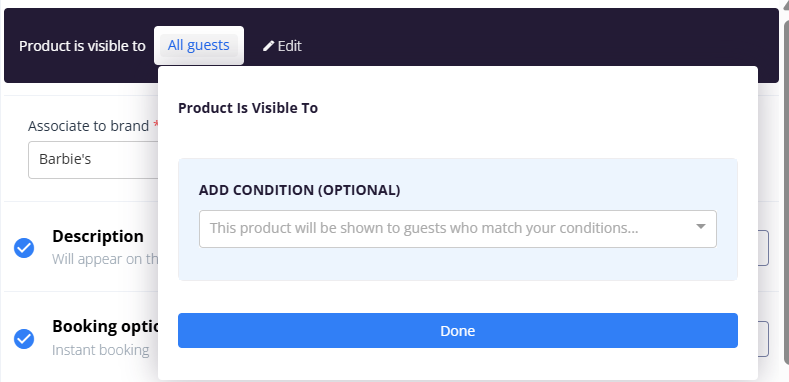Image resolution: width=789 pixels, height=382 pixels.
Task: Open the Add Condition combo box
Action: [x=457, y=229]
